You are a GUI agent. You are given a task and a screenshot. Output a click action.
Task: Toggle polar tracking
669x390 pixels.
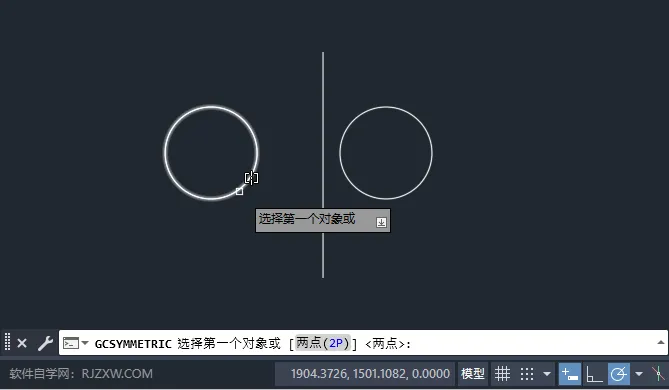(x=619, y=374)
